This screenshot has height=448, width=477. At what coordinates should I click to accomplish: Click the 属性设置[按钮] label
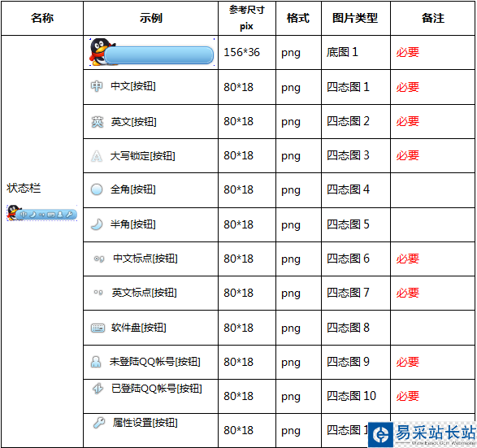pos(145,423)
